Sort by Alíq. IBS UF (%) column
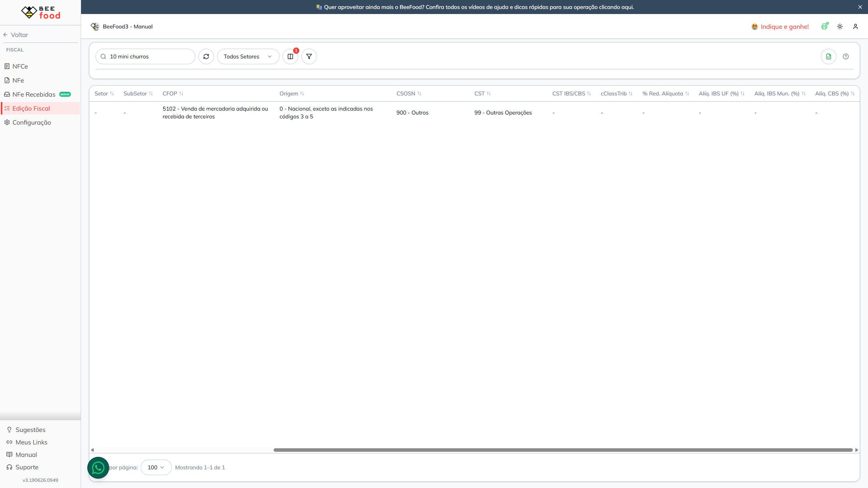The image size is (868, 488). tap(722, 93)
